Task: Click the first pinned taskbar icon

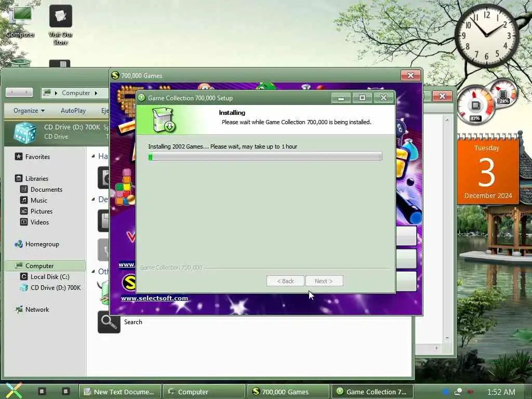Action: (42, 391)
